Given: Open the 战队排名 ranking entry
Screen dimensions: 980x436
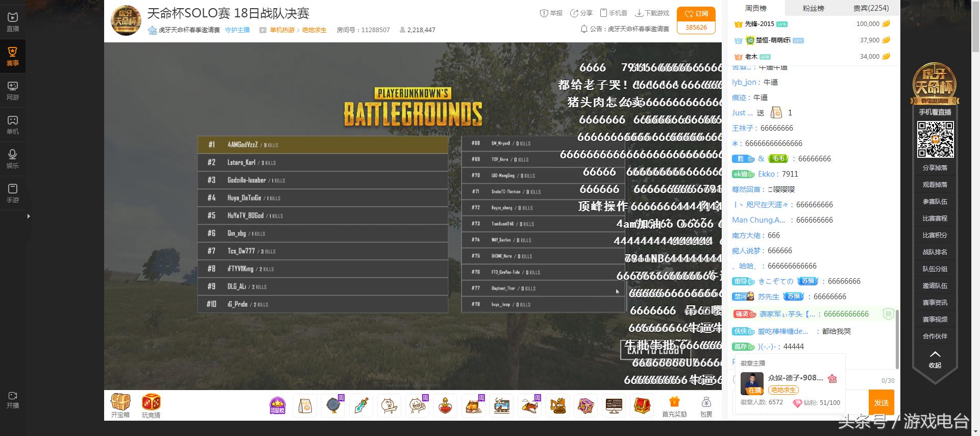Looking at the screenshot, I should tap(935, 252).
